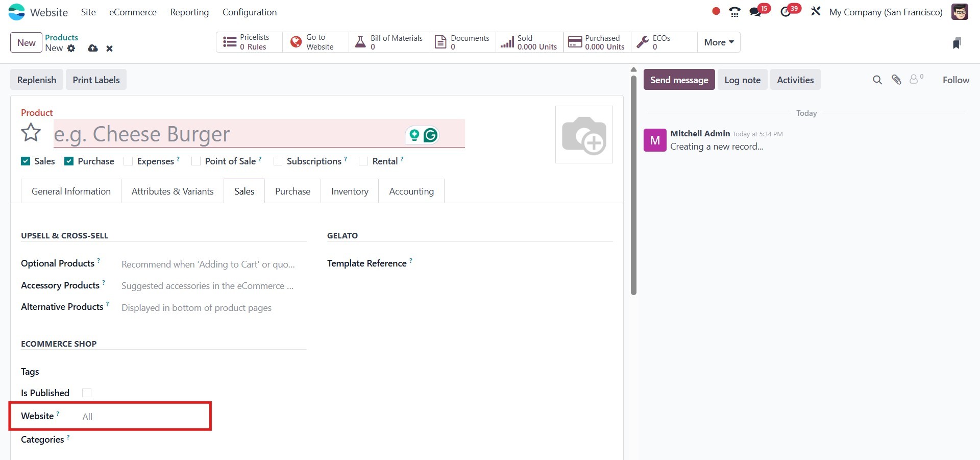Image resolution: width=980 pixels, height=460 pixels.
Task: View Sold 0.000 Units statistics
Action: pos(529,42)
